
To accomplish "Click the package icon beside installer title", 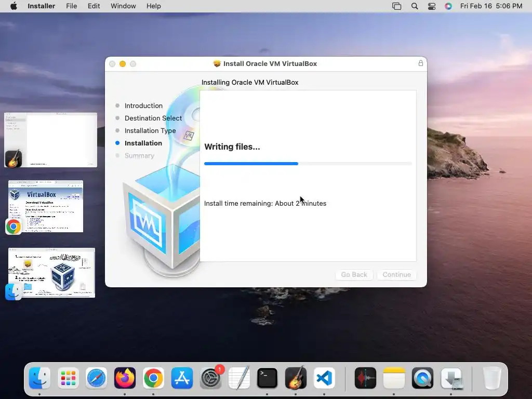I will tap(217, 63).
